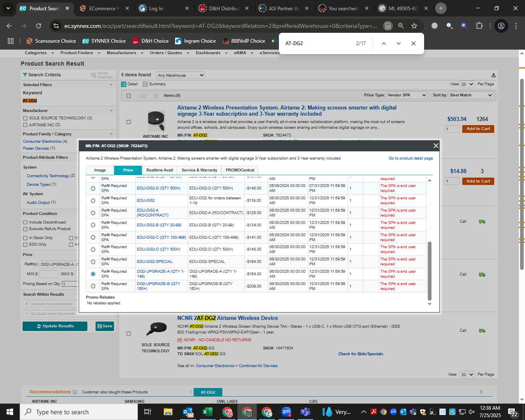
Task: Open the Chrome apps grid icon
Action: coord(11,41)
